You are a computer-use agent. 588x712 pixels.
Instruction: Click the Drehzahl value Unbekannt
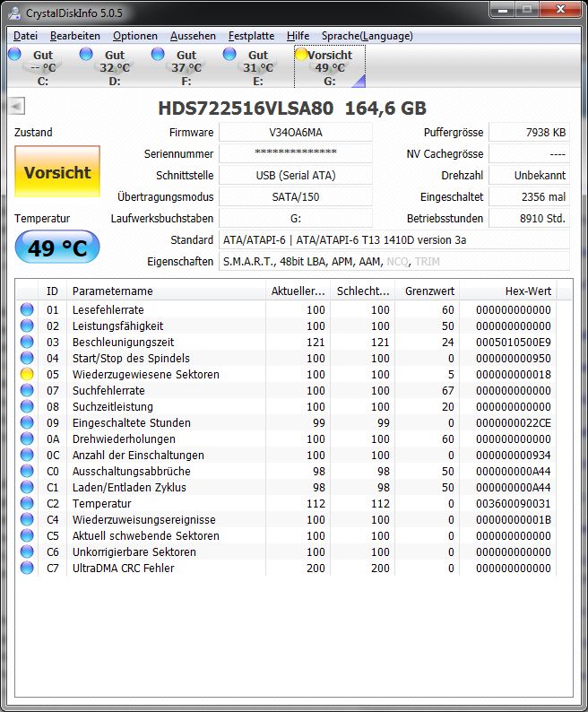tap(529, 175)
